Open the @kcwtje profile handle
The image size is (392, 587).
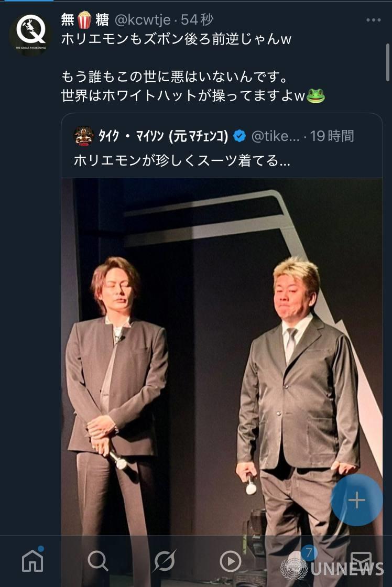pyautogui.click(x=143, y=20)
